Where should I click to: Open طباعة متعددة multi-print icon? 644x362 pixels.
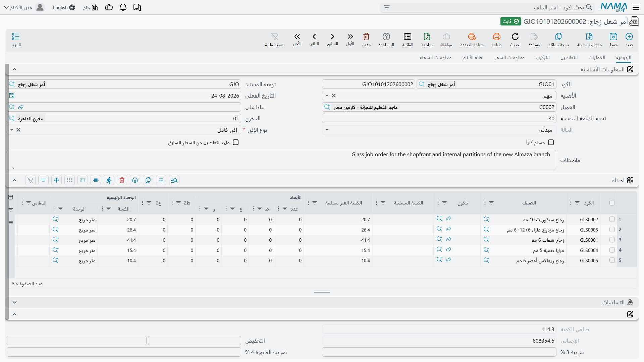coord(472,37)
